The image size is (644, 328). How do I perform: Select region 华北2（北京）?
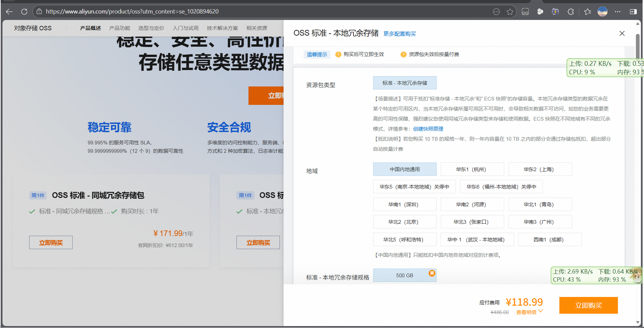[405, 222]
